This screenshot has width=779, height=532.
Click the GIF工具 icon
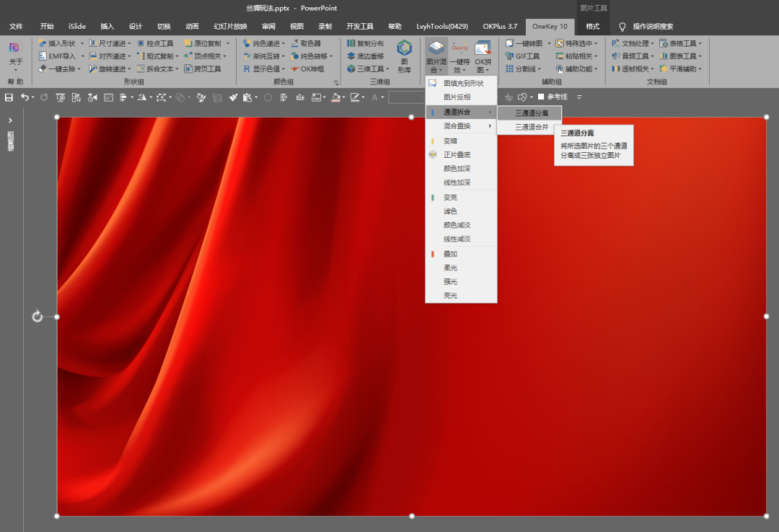[509, 56]
